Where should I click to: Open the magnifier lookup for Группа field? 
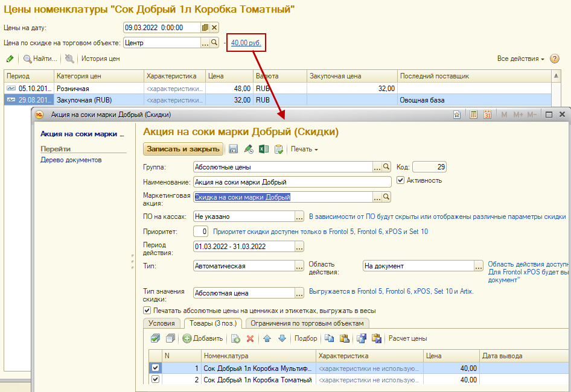[x=386, y=166]
